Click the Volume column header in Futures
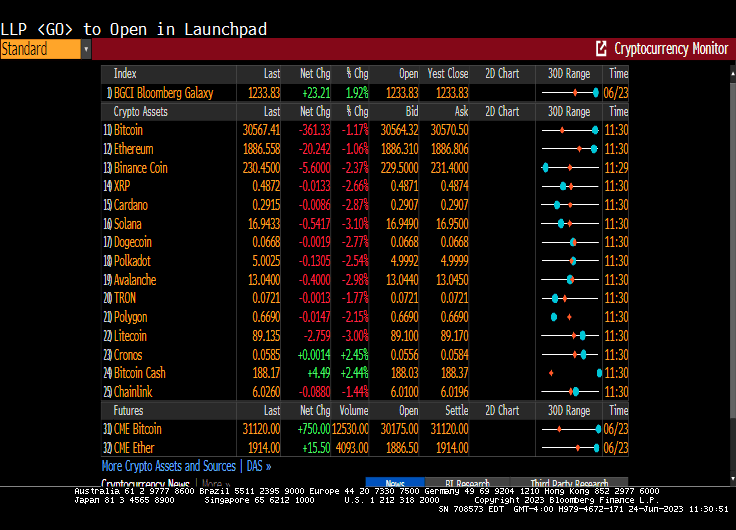This screenshot has height=530, width=736. 354,410
